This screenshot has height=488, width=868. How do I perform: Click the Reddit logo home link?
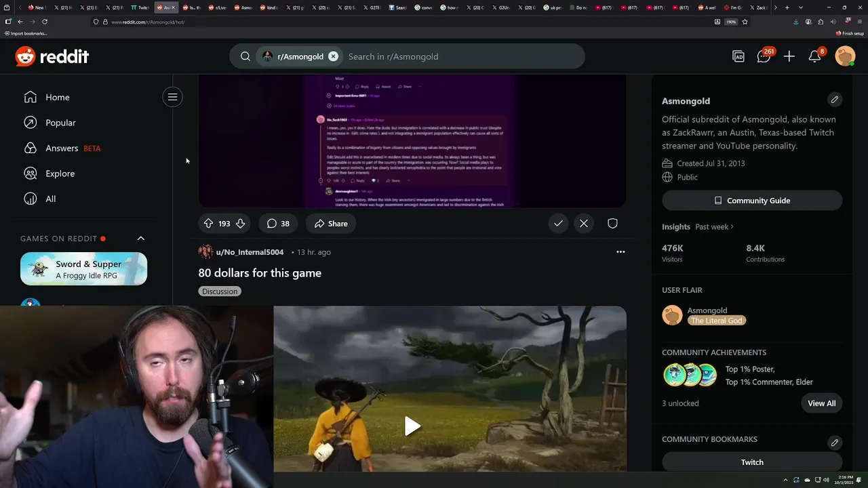[x=52, y=56]
